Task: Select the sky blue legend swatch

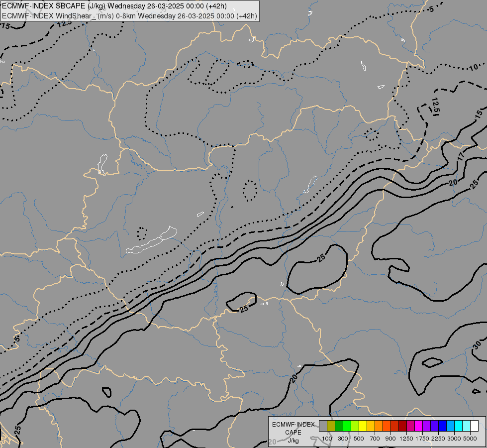Action: (x=450, y=426)
